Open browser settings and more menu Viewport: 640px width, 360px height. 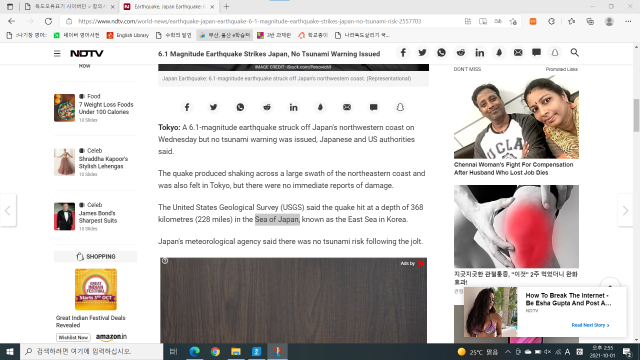coord(628,21)
